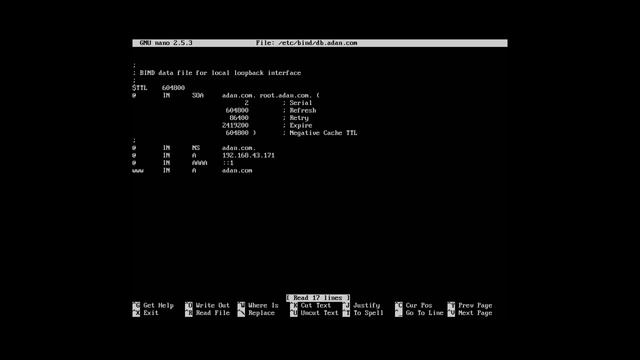Screen dimensions: 640x360
Task: Click the Write Out shortcut label
Action: coord(213,305)
